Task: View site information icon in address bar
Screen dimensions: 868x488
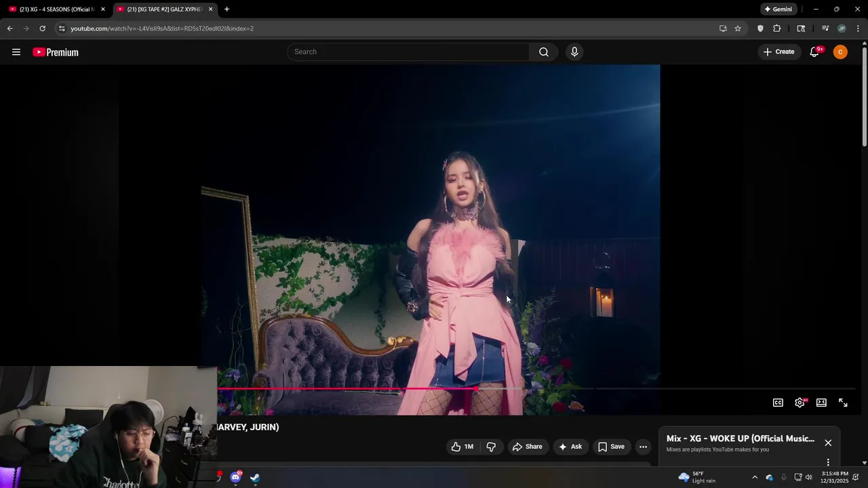Action: (x=61, y=28)
